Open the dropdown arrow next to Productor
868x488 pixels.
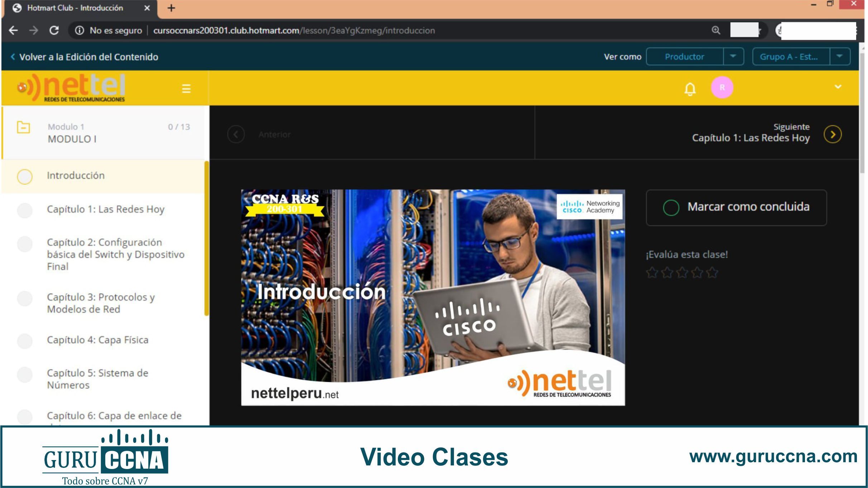[x=733, y=57]
